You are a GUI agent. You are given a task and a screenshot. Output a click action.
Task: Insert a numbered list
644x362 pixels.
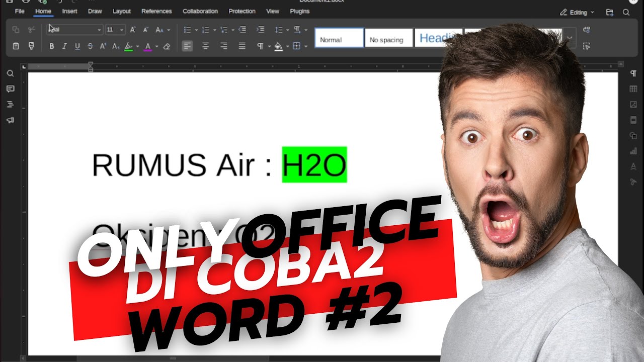coord(205,30)
